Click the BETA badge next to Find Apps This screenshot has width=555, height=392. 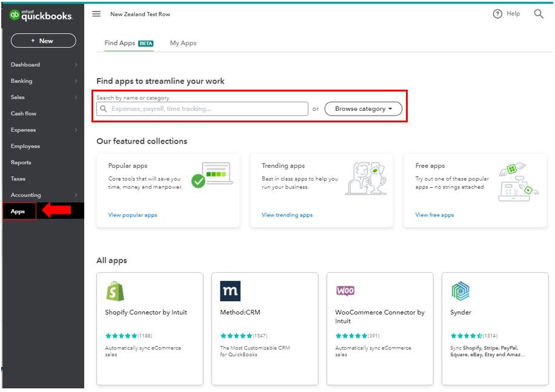point(146,44)
